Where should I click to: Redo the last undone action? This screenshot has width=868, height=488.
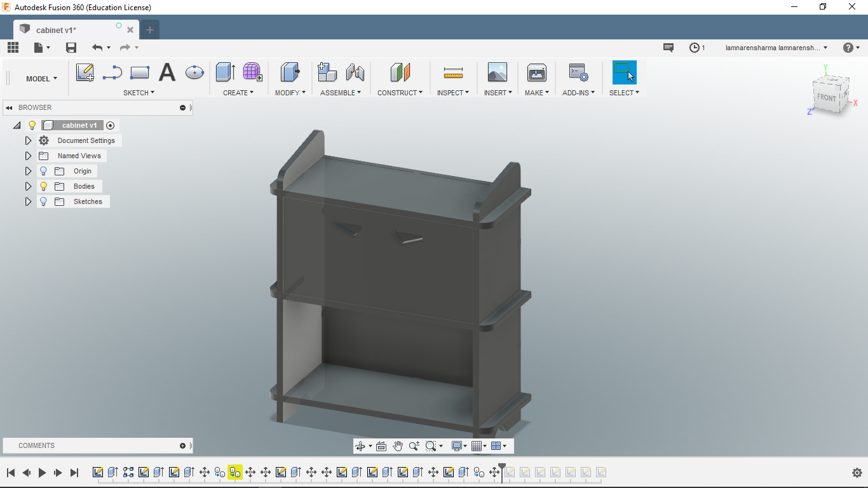(x=125, y=48)
